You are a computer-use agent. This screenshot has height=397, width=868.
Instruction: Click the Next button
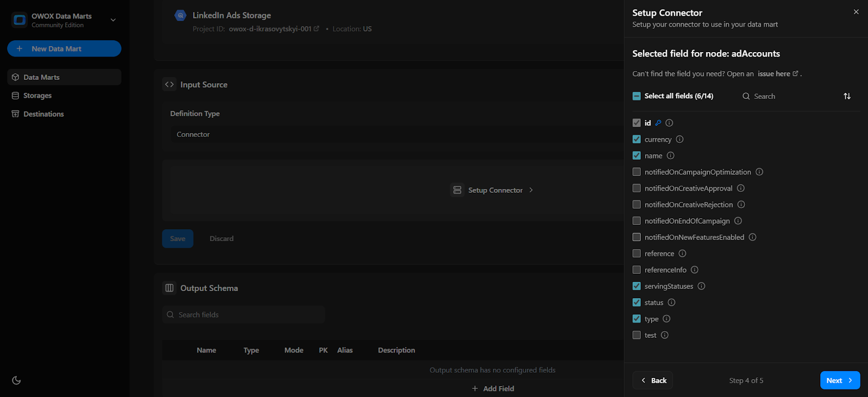pos(840,380)
